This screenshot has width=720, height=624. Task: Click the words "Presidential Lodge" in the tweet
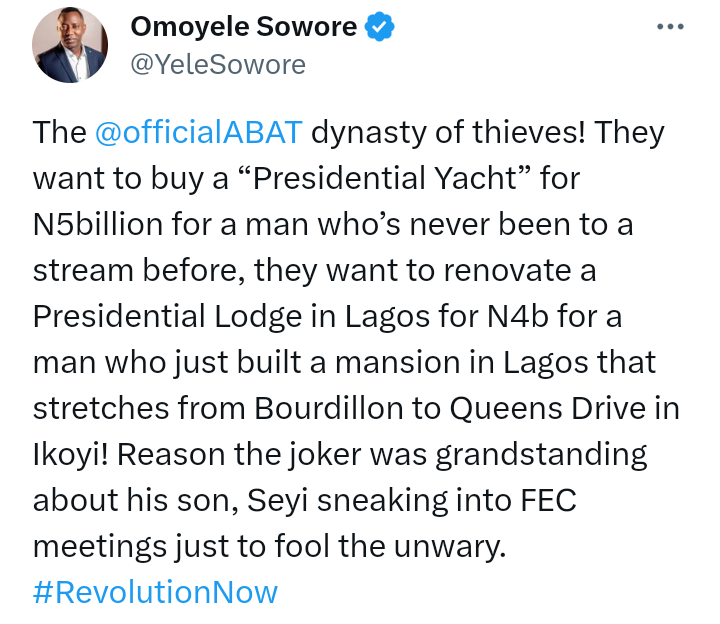click(168, 317)
